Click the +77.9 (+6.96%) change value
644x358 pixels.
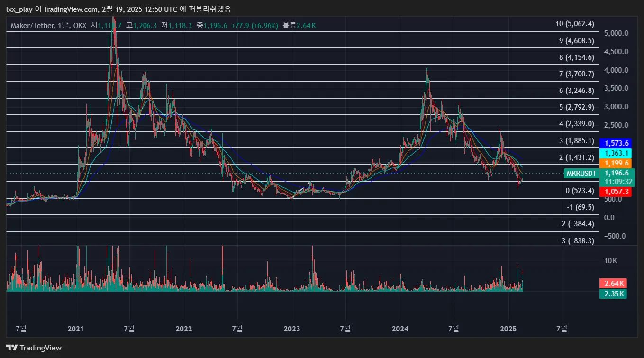coord(254,26)
